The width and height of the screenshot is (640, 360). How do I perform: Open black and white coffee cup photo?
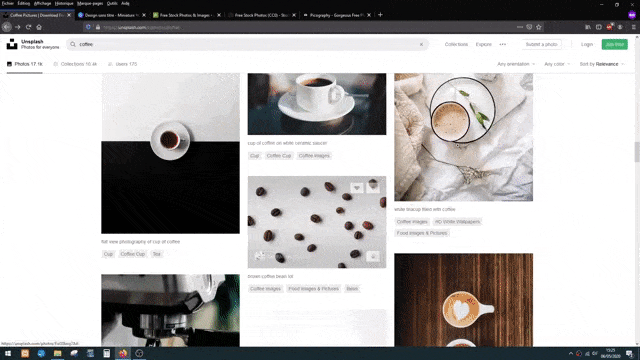point(171,153)
